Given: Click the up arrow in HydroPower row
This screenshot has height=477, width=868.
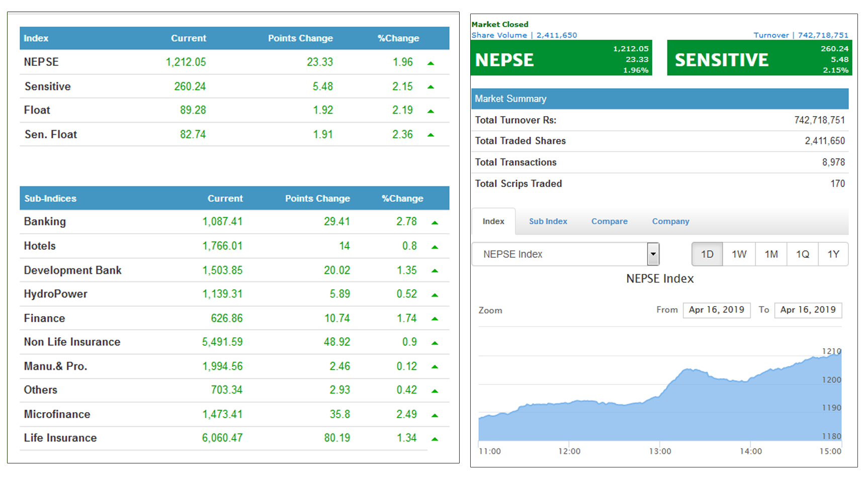Looking at the screenshot, I should click(x=435, y=295).
